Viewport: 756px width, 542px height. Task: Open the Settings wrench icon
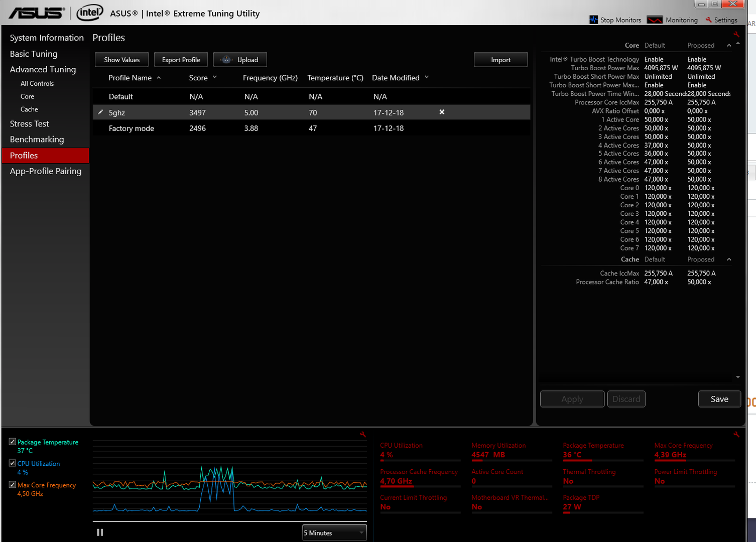(x=708, y=20)
